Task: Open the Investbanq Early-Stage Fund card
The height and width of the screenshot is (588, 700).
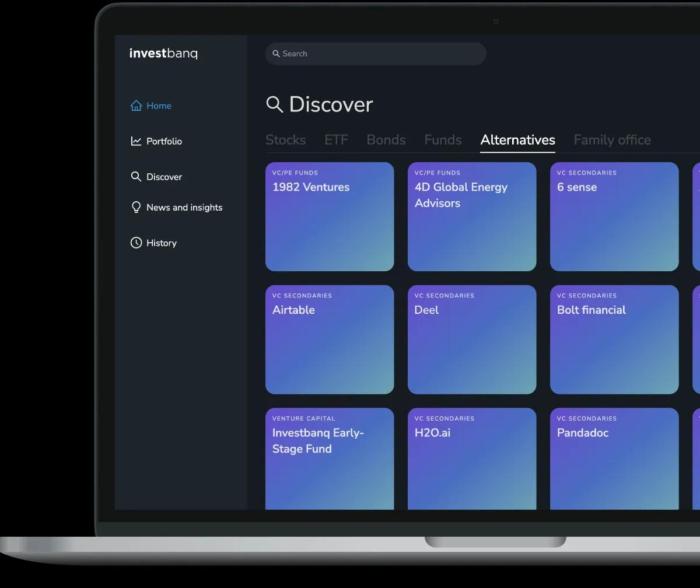Action: click(x=330, y=459)
